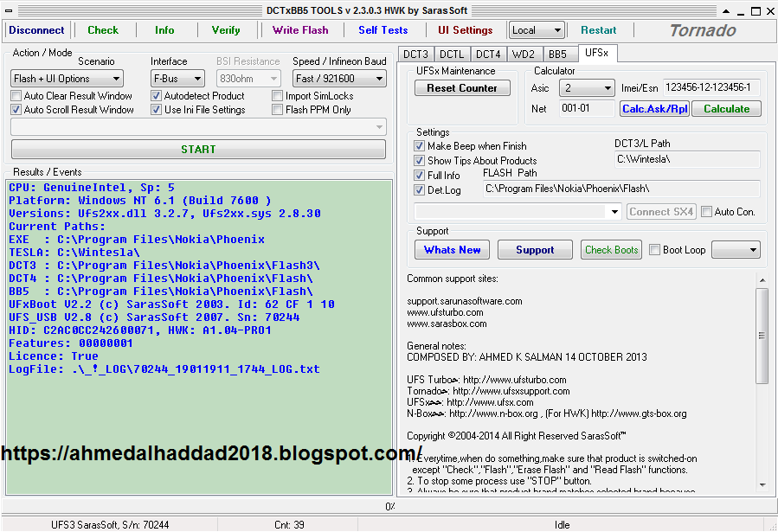Click the Calculate button
The width and height of the screenshot is (778, 532).
pos(726,109)
